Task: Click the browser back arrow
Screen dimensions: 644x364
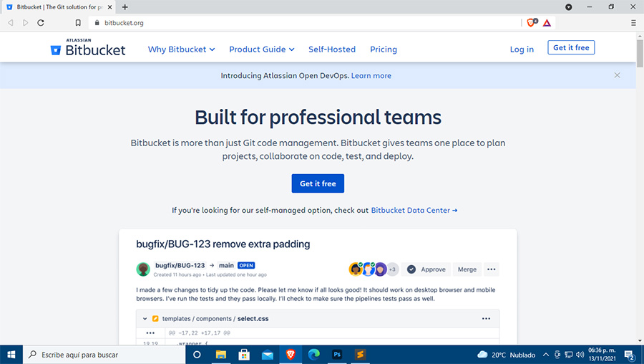Action: [x=11, y=23]
